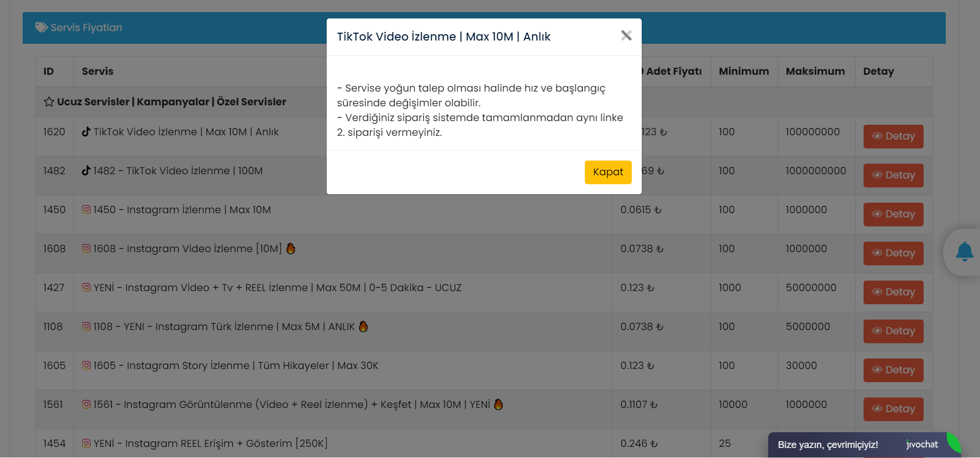Screen dimensions: 980x458
Task: Click the TikTok icon in row 1620
Action: point(86,132)
